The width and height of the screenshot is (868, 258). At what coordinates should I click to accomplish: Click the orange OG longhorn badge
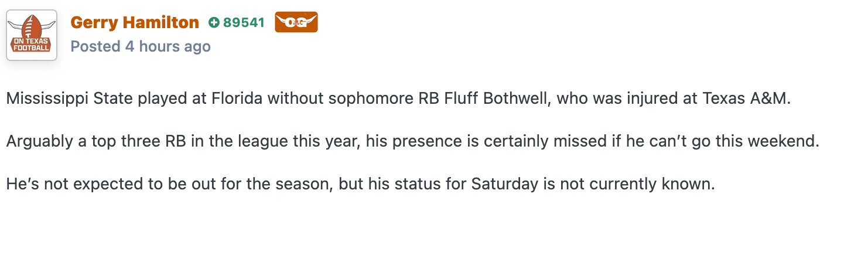click(x=296, y=22)
